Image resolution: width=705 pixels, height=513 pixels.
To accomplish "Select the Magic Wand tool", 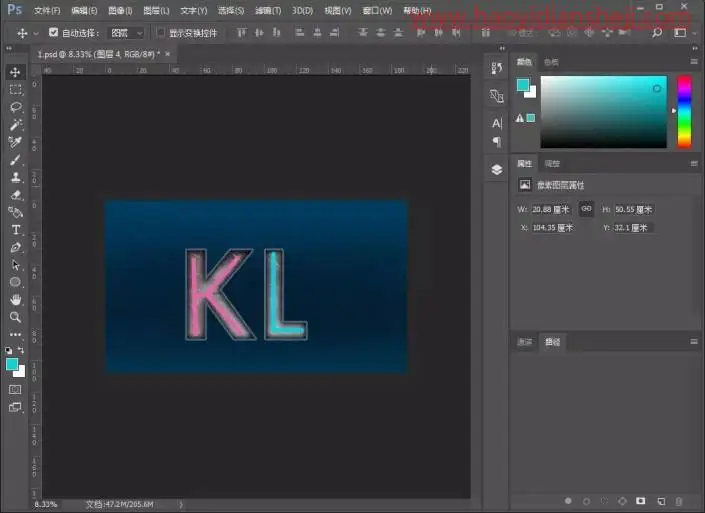I will (x=15, y=125).
